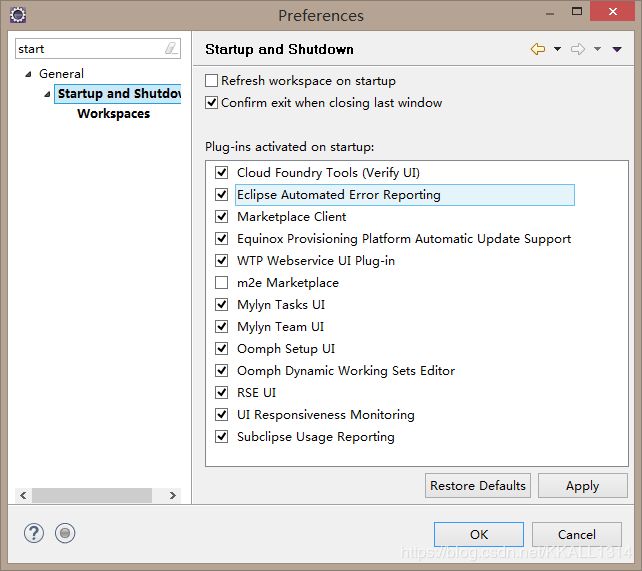642x571 pixels.
Task: Enable the m2e Marketplace plug-in
Action: click(x=222, y=282)
